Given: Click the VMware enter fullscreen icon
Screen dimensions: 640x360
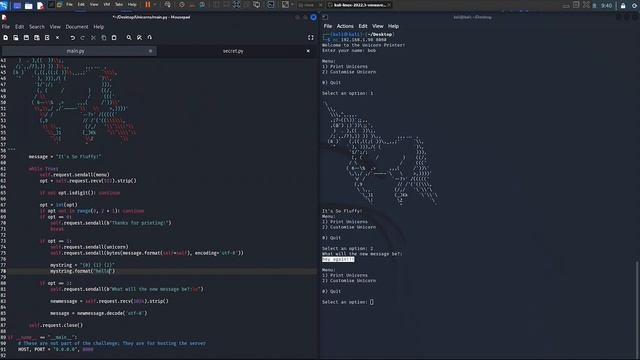Looking at the screenshot, I should pos(236,5).
